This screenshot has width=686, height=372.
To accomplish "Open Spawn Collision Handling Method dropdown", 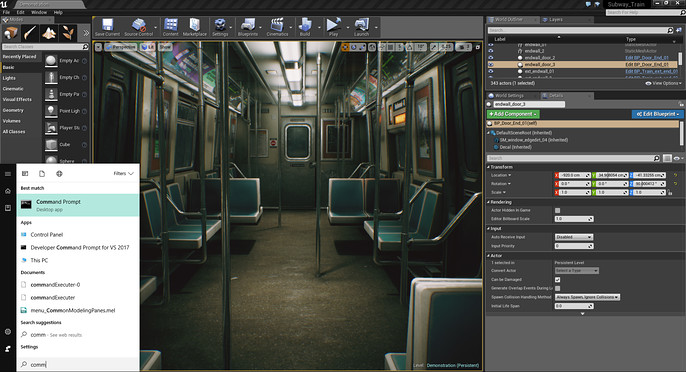I will coord(588,297).
